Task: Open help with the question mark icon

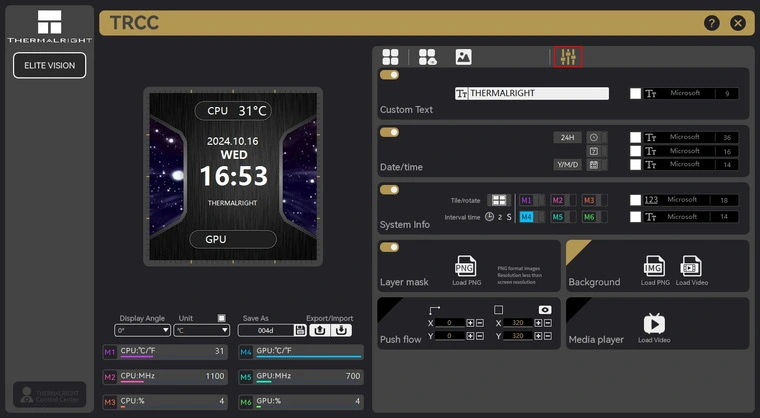Action: [712, 23]
